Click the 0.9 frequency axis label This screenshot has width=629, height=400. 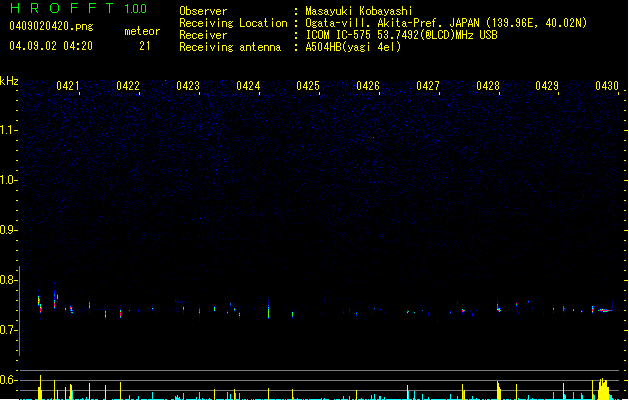8,230
